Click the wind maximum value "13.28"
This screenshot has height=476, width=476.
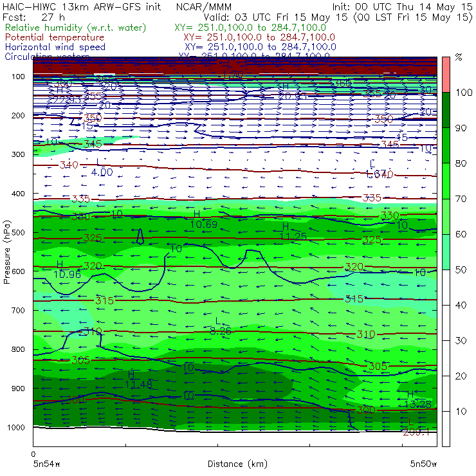(418, 404)
